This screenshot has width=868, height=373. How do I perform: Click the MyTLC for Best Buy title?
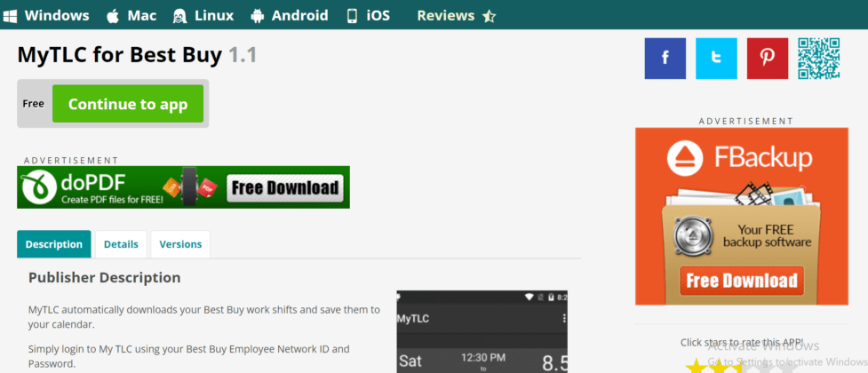click(120, 55)
